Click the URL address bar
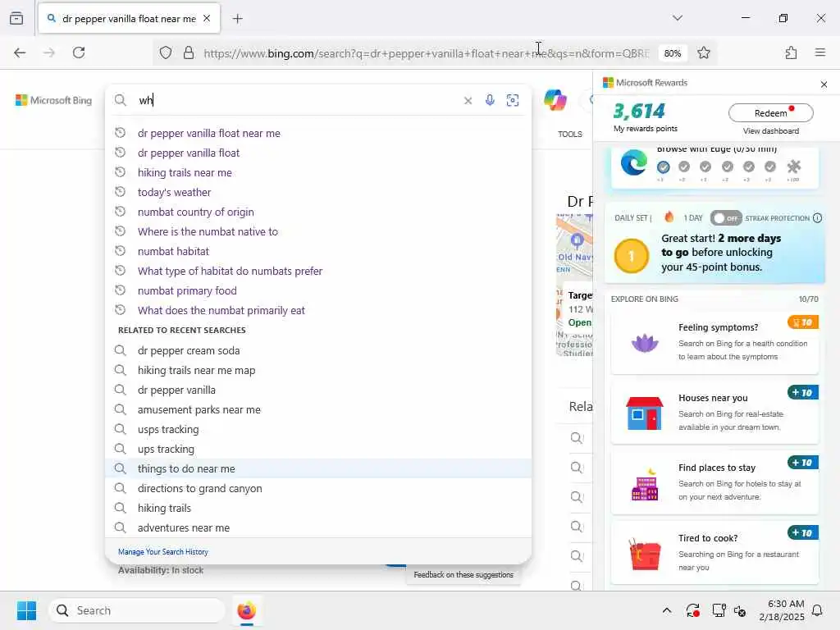Screen dimensions: 840x630 tap(426, 53)
